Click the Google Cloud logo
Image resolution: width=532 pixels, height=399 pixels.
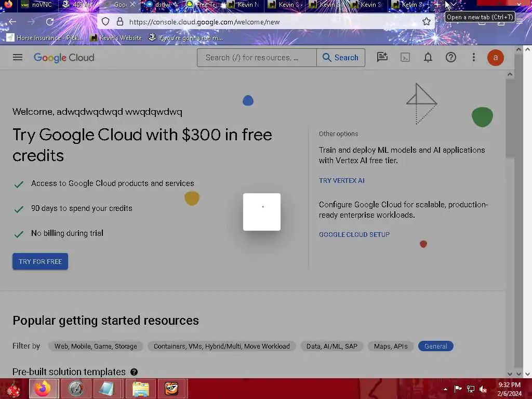[x=64, y=58]
